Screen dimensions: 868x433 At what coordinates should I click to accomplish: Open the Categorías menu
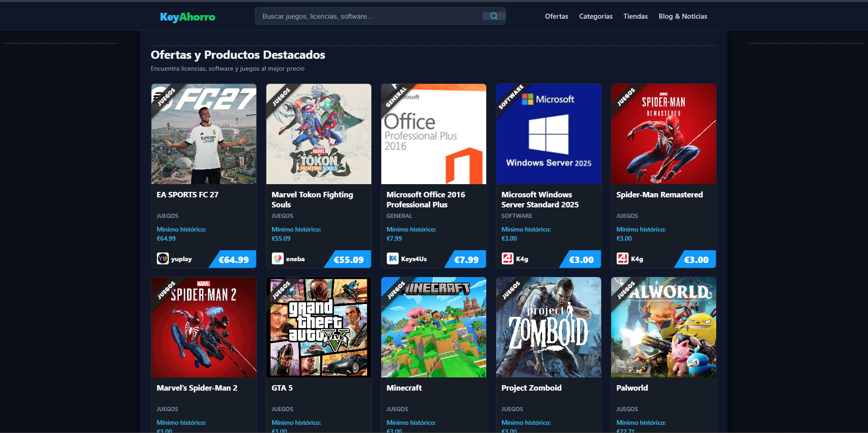(596, 16)
